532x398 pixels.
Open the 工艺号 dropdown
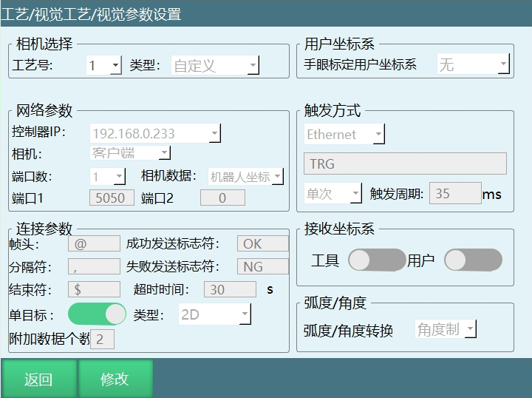(104, 66)
